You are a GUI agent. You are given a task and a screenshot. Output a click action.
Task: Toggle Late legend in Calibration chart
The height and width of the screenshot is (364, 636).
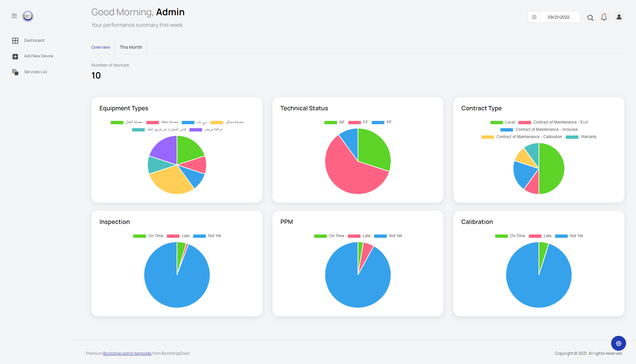[x=540, y=236]
